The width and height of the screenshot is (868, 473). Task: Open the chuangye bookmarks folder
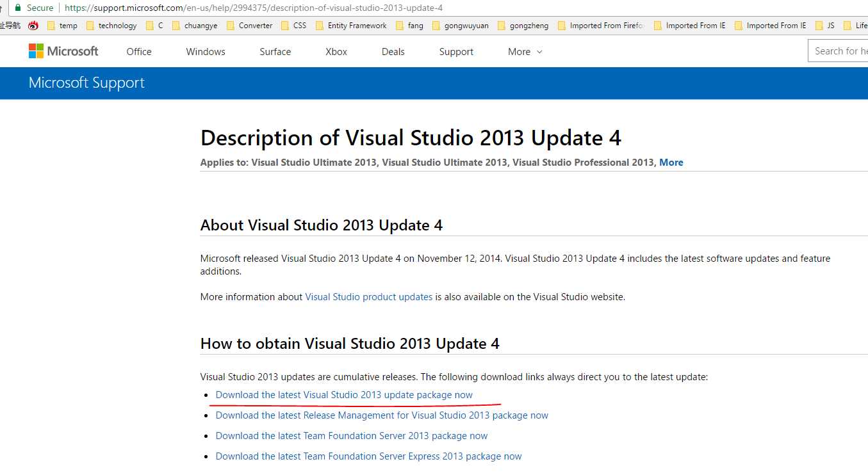195,26
